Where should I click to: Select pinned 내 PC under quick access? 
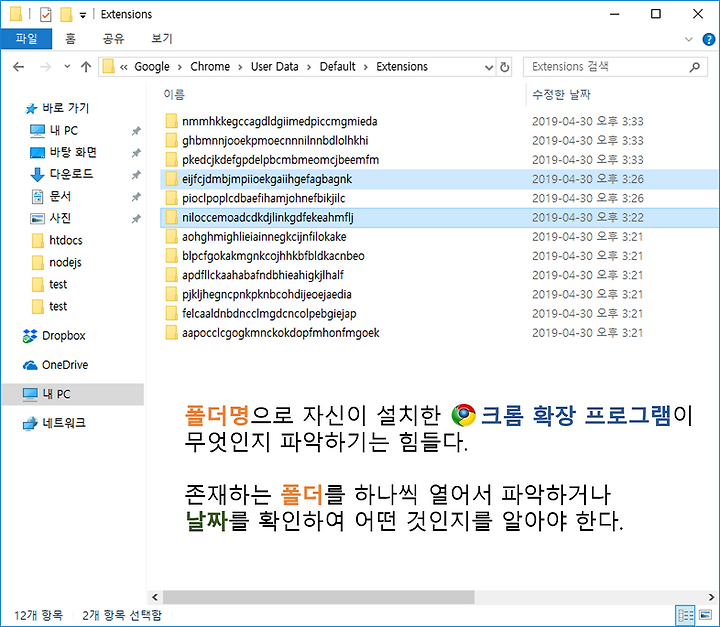[x=64, y=130]
